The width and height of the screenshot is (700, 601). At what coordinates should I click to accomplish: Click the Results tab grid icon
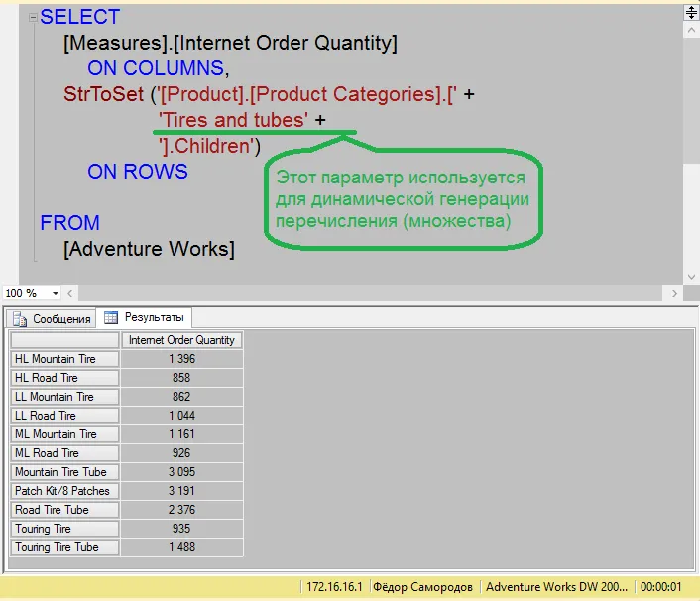point(111,318)
